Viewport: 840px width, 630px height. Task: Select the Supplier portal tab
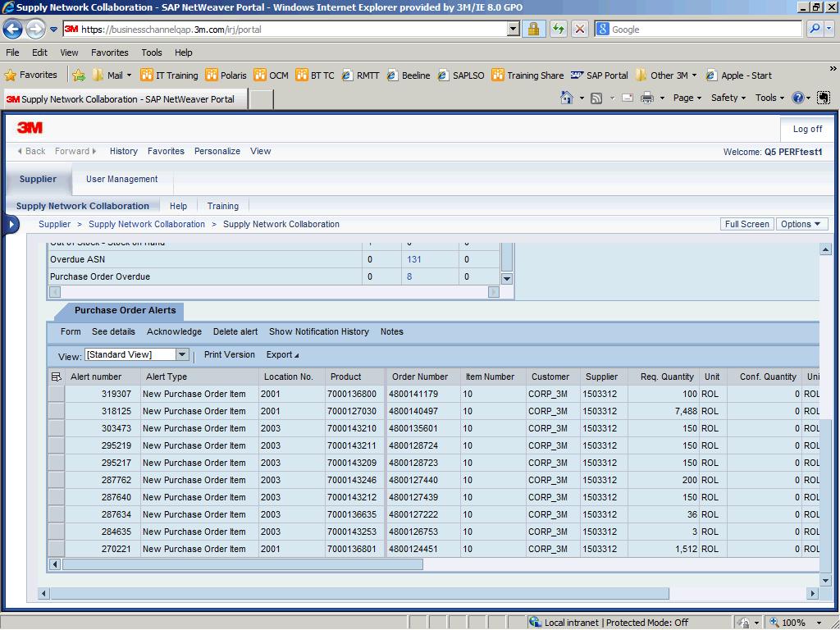pyautogui.click(x=38, y=179)
